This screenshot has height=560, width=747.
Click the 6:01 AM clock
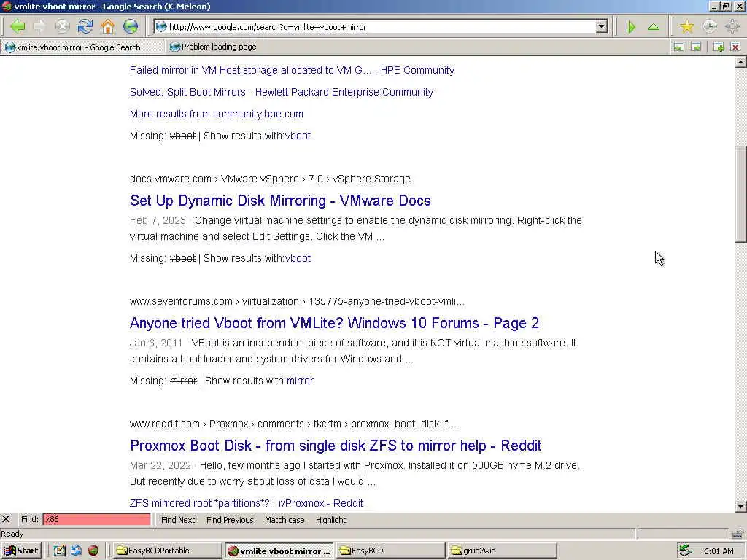[719, 551]
